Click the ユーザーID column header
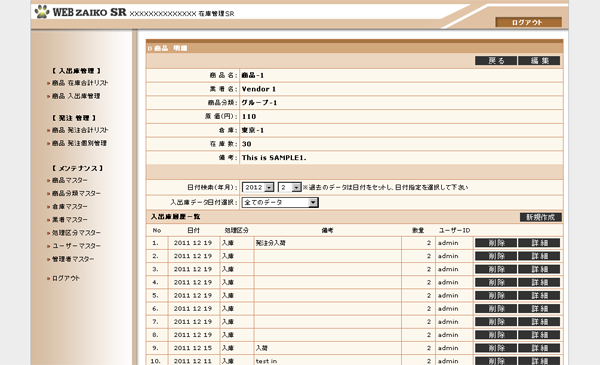This screenshot has width=600, height=365. click(x=454, y=230)
